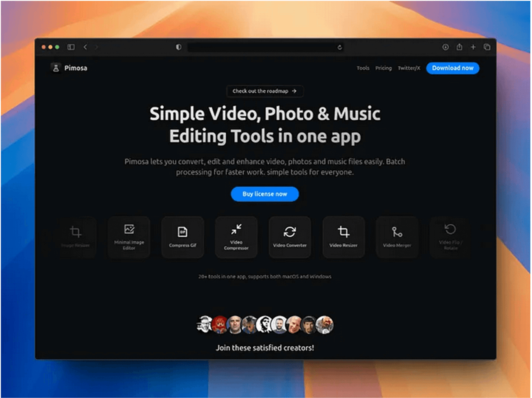Click the red-costumed creator avatar

pos(220,324)
